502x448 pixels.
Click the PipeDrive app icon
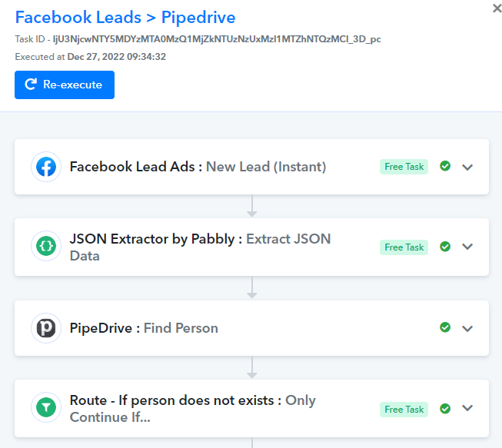point(46,328)
